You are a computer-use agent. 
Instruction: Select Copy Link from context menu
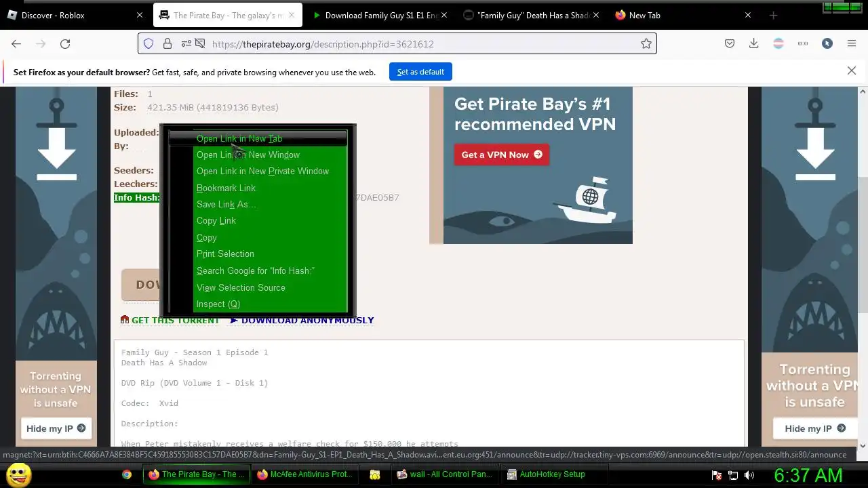258,220
